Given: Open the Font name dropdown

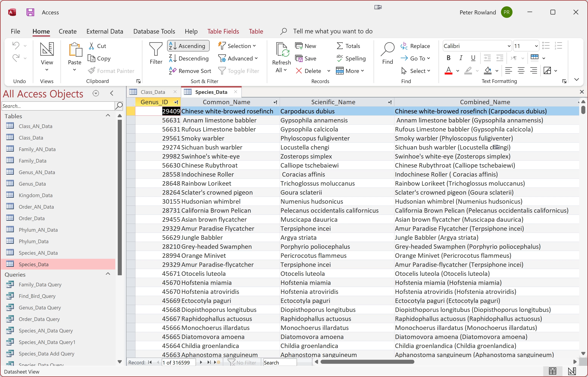Looking at the screenshot, I should [509, 46].
